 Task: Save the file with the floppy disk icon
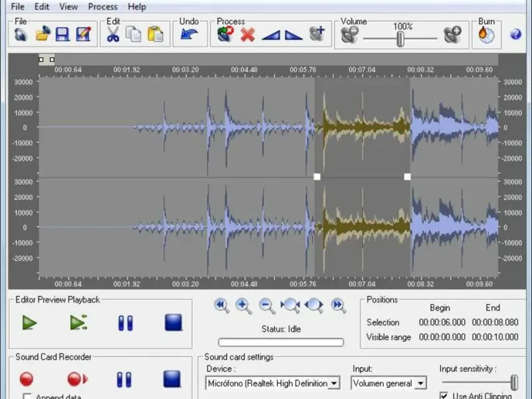pyautogui.click(x=63, y=35)
